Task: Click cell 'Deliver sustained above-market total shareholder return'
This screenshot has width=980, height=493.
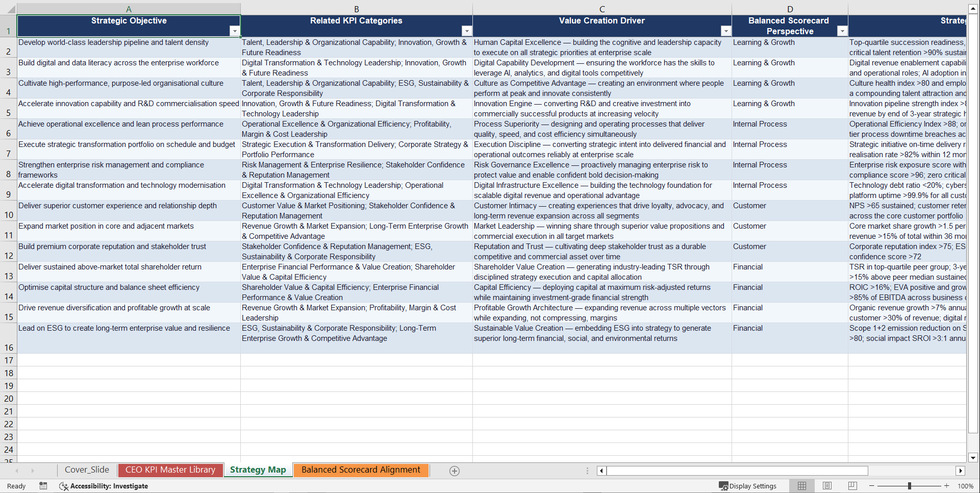Action: [x=129, y=272]
